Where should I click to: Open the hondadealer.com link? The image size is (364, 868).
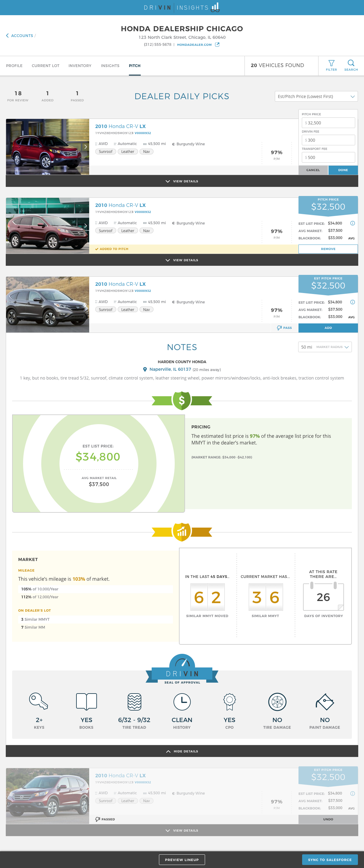[x=194, y=45]
